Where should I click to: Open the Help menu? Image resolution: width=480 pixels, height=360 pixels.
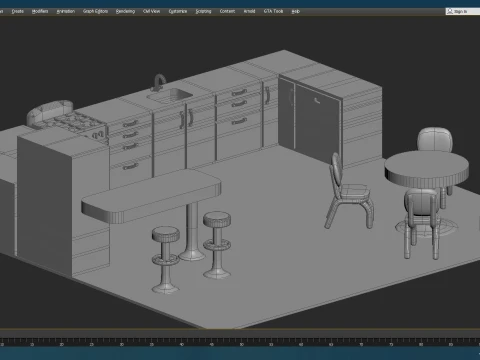click(296, 11)
